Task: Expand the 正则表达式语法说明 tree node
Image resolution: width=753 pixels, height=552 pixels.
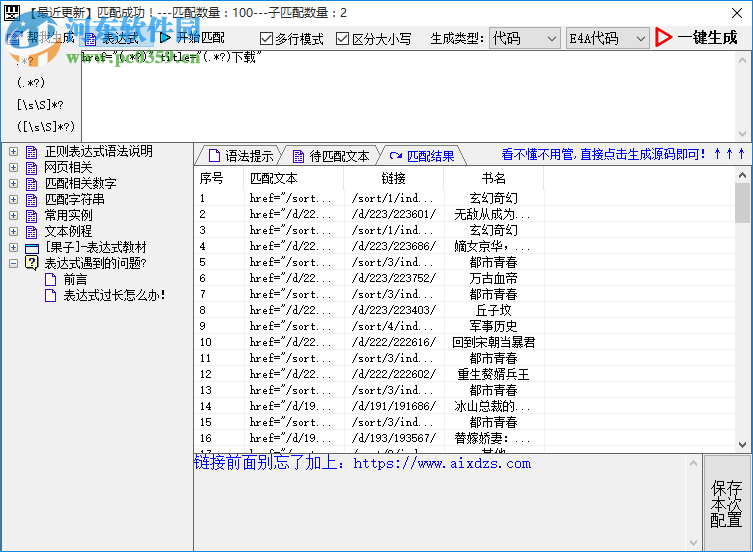Action: [13, 152]
